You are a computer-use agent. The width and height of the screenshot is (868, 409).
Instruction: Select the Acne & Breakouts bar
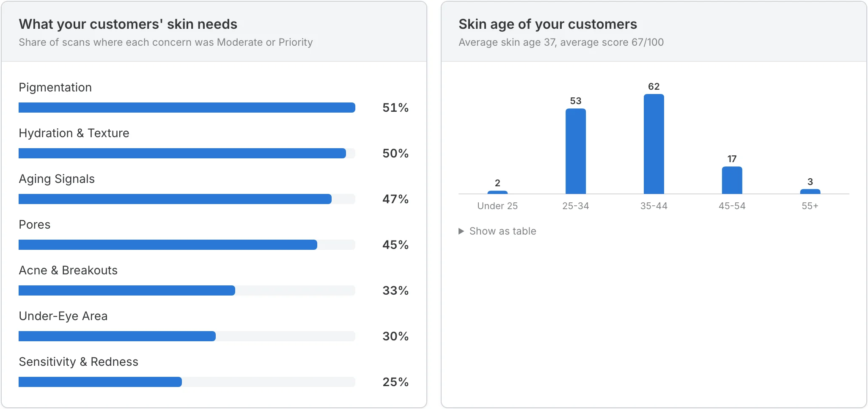pyautogui.click(x=187, y=290)
